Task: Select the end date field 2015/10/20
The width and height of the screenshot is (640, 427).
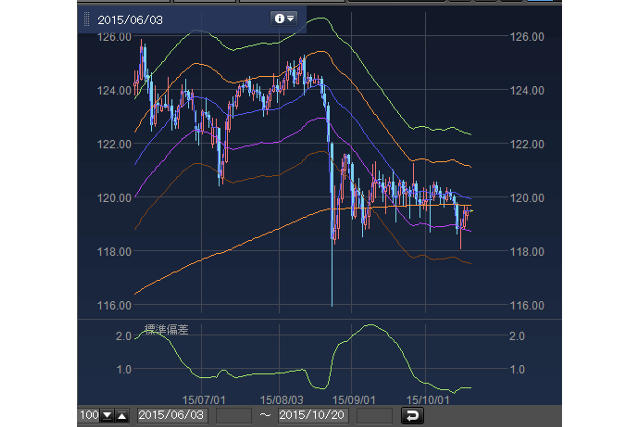Action: pyautogui.click(x=313, y=416)
